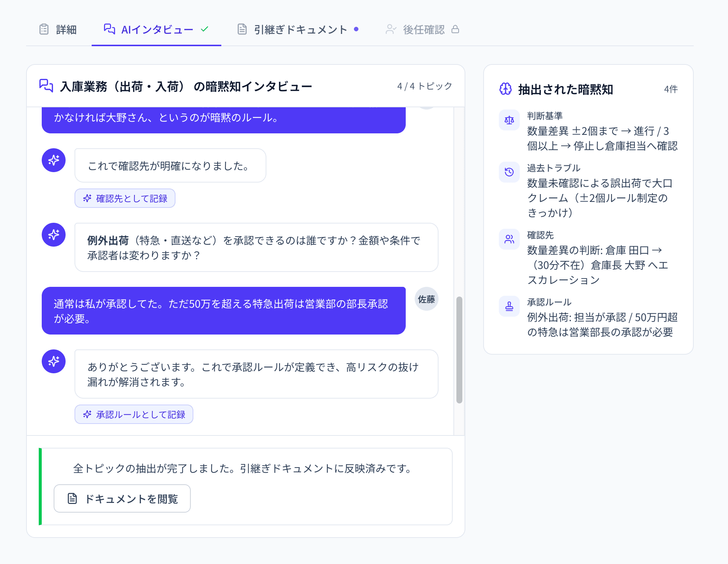Click the ありがとうございます AI message bubble
Screen dimensions: 728x564
256,374
